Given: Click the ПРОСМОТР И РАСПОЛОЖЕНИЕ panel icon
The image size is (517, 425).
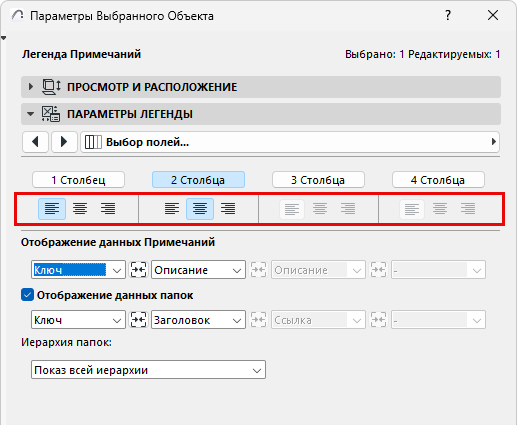Looking at the screenshot, I should 51,87.
